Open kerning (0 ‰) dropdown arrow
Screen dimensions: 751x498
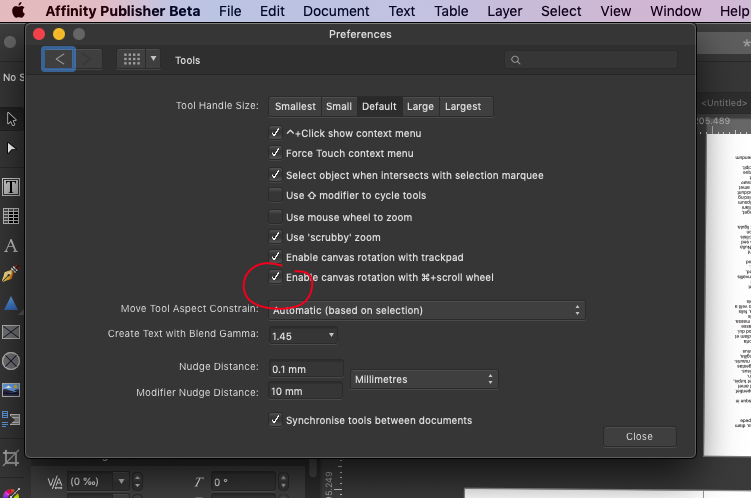[122, 481]
